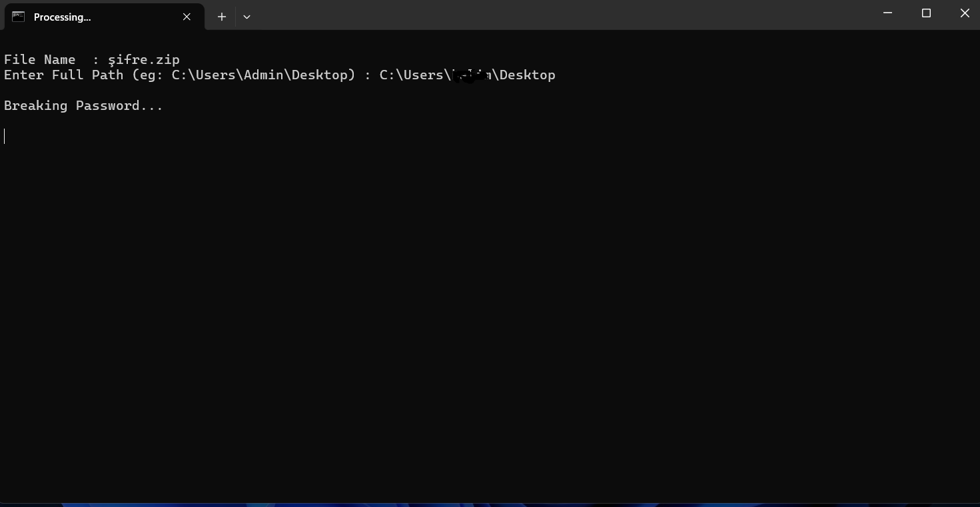Click empty terminal area below the cursor
The width and height of the screenshot is (980, 507).
pos(490,320)
